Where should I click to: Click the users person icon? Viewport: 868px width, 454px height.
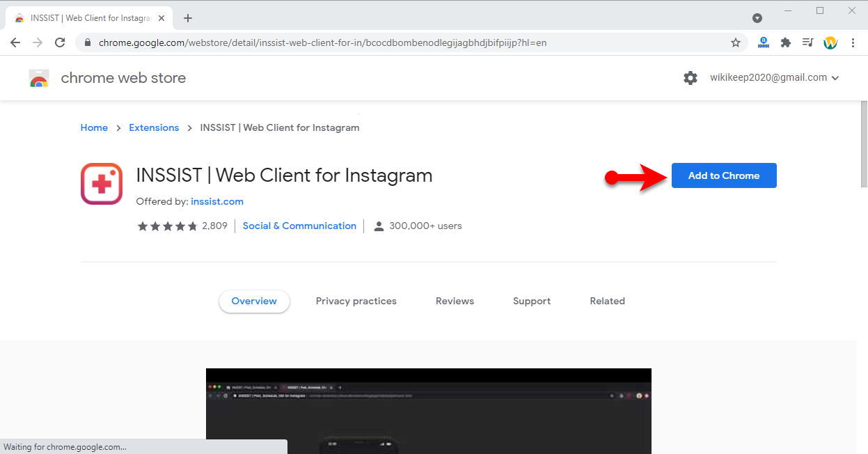(379, 226)
